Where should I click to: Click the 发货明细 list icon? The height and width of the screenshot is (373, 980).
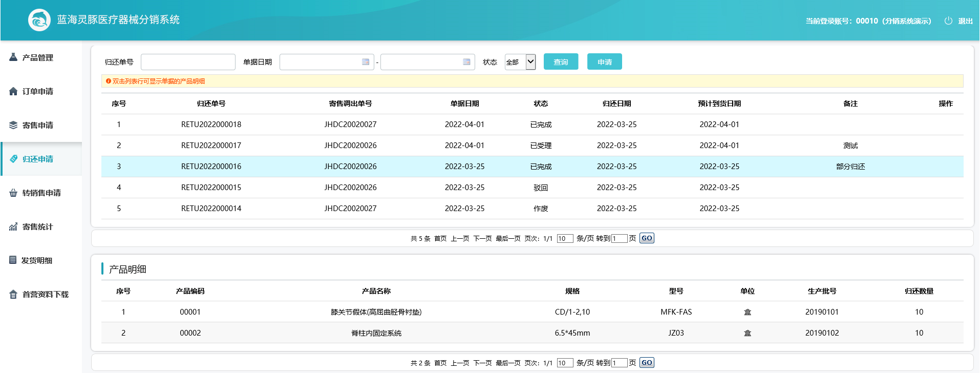[13, 260]
